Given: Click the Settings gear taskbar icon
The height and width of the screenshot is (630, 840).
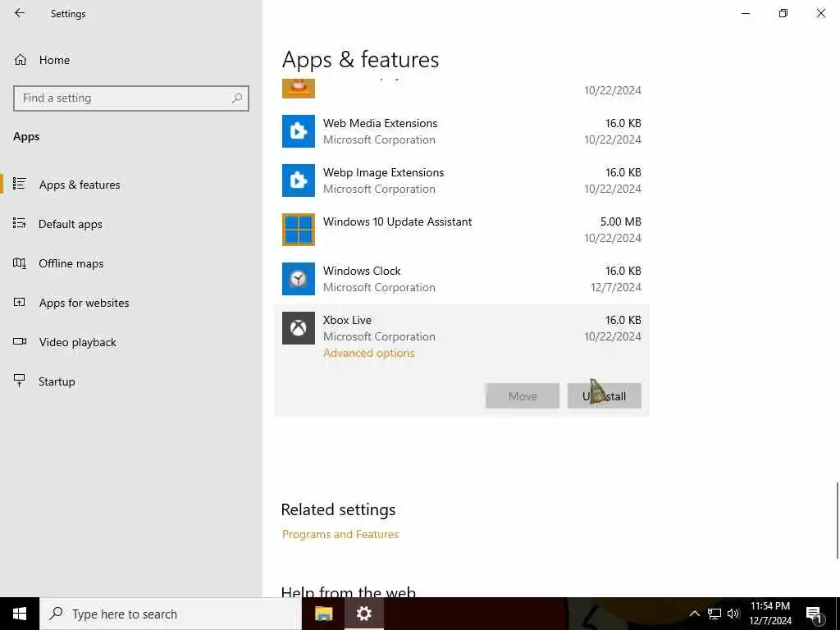Looking at the screenshot, I should click(363, 614).
